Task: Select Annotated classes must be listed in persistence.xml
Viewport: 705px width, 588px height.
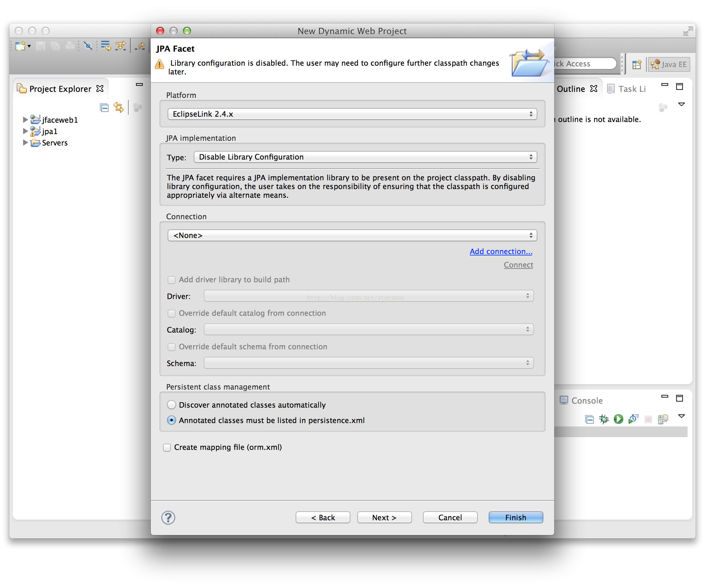Action: (172, 420)
